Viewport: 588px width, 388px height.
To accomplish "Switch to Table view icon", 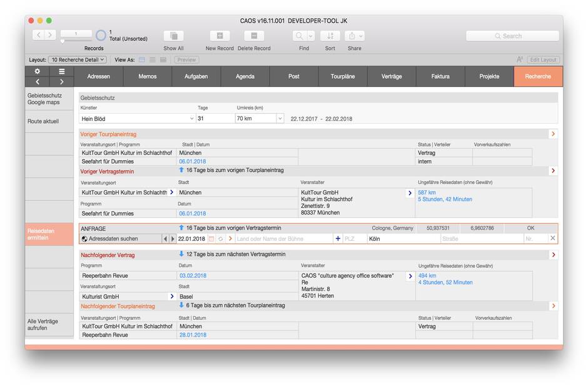I will click(x=163, y=59).
